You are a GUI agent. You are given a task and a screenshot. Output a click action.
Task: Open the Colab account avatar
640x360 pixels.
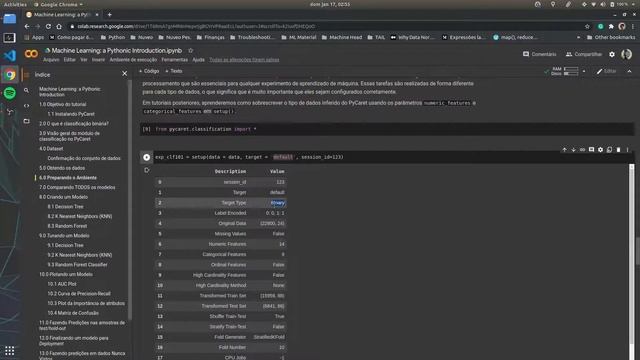click(x=626, y=54)
